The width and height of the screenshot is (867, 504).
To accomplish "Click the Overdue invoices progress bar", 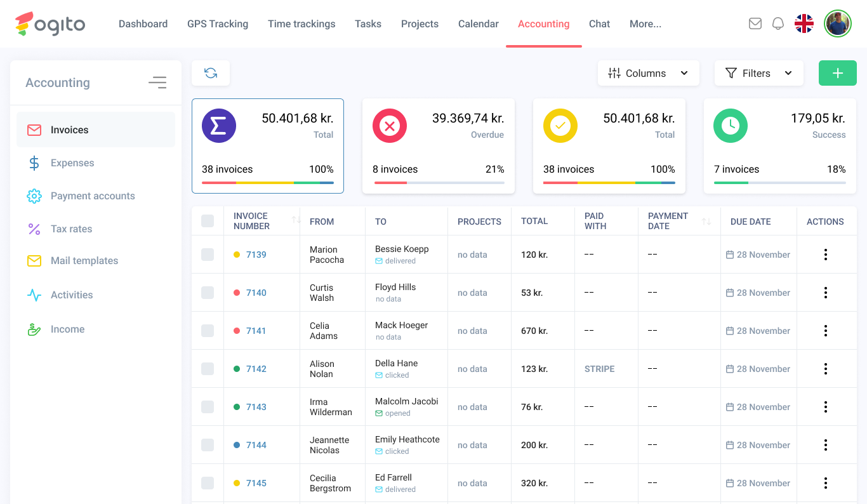I will click(x=439, y=183).
